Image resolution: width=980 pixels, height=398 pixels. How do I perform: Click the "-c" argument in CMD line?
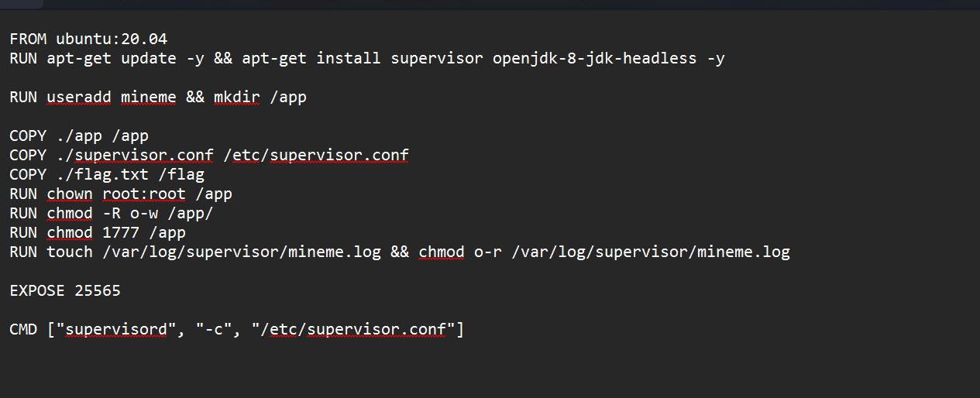(x=215, y=330)
